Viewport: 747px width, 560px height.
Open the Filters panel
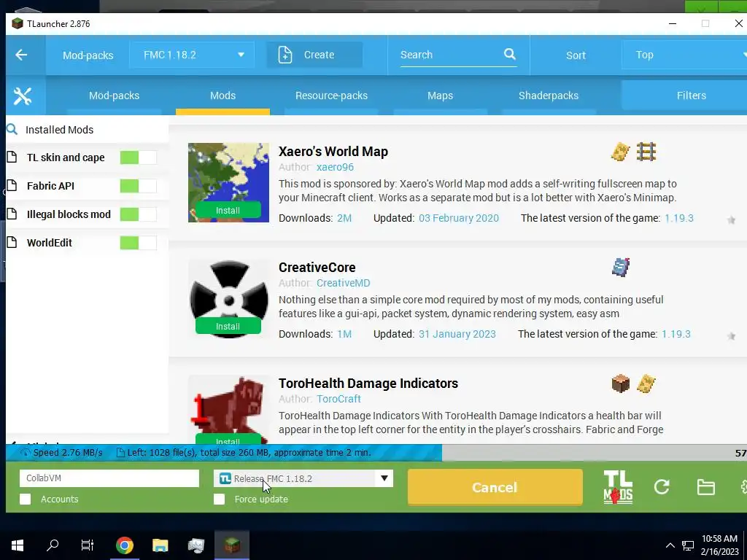click(x=685, y=96)
